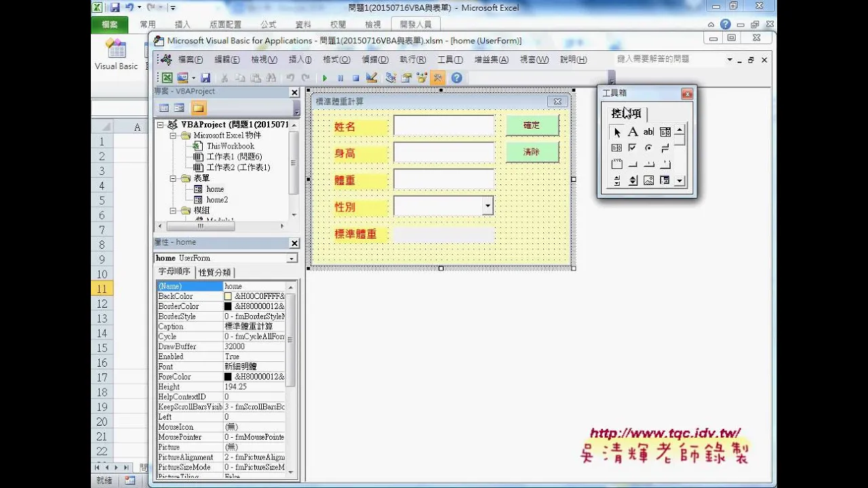Viewport: 868px width, 488px height.
Task: Open the Excel 檔案 backstage tab
Action: [x=110, y=24]
